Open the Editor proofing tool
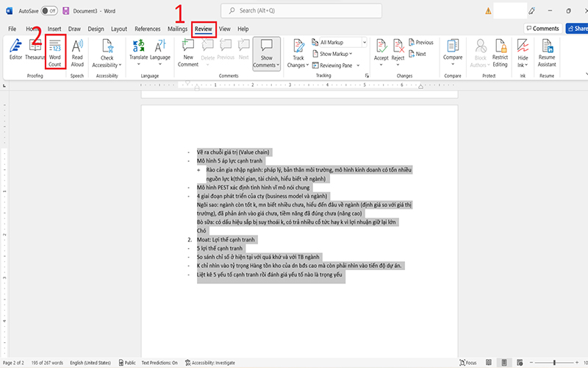Viewport: 588px width, 368px height. point(15,49)
